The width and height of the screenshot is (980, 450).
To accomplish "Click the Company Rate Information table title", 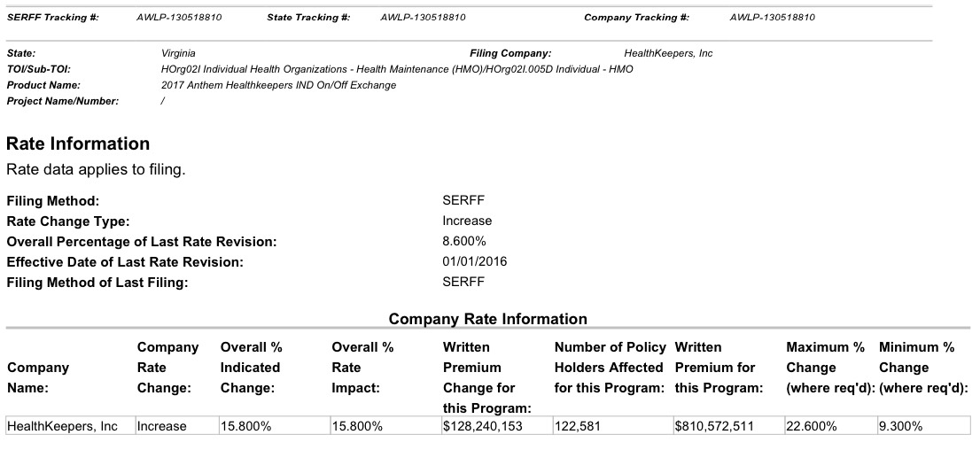I will coord(487,319).
